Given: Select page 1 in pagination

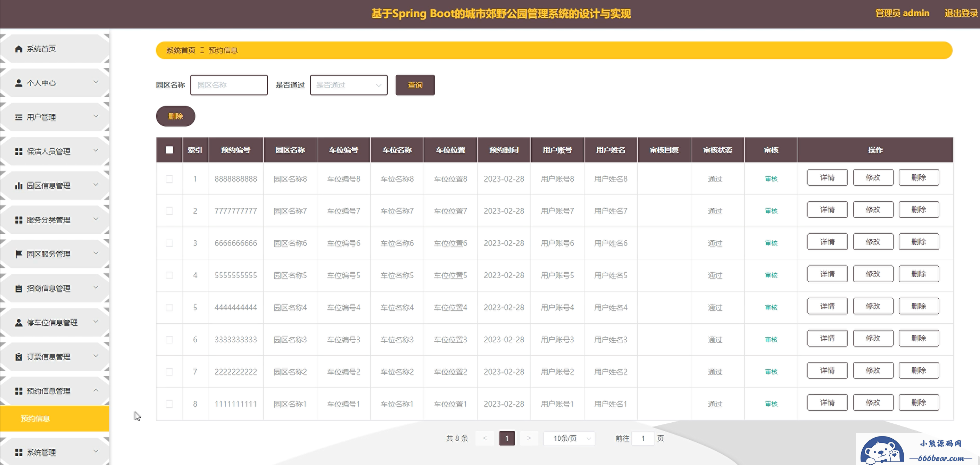Looking at the screenshot, I should (507, 438).
